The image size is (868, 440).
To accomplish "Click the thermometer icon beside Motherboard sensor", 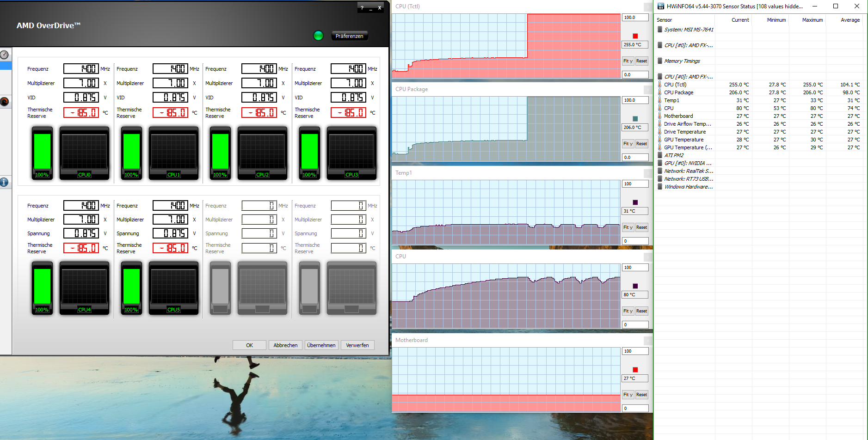I will click(659, 116).
